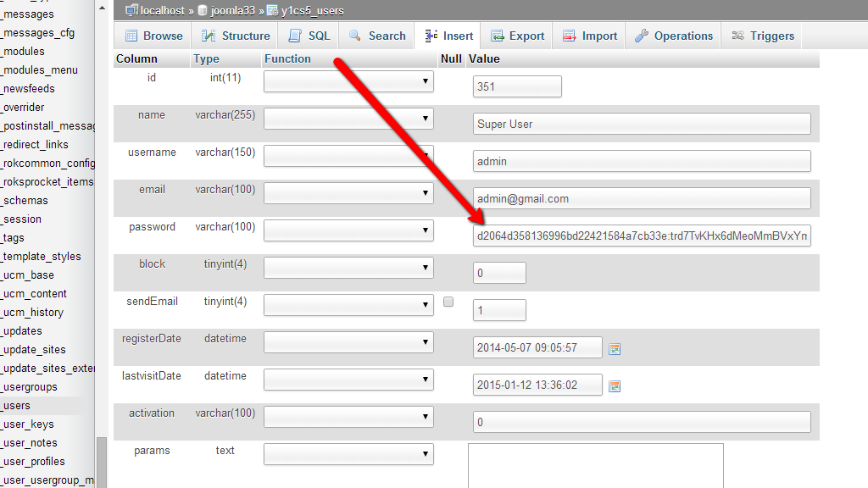868x488 pixels.
Task: Expand the Function dropdown for email row
Action: 348,193
